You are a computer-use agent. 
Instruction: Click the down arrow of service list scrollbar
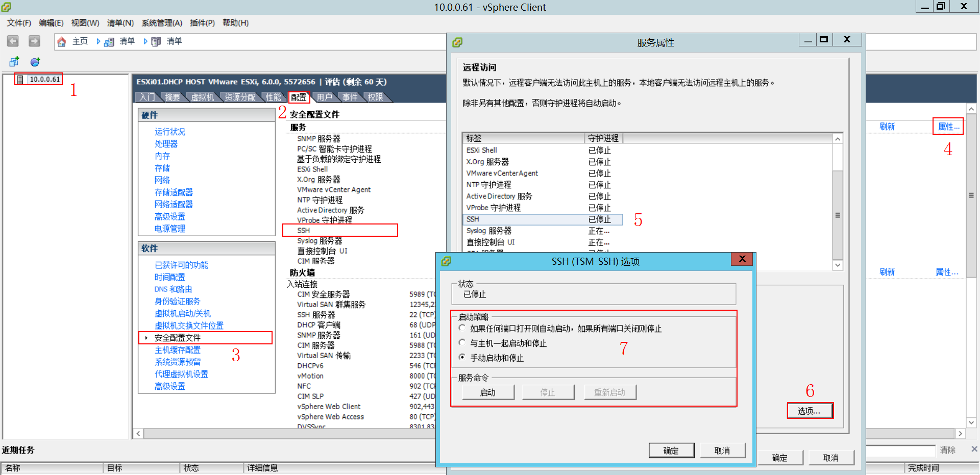(x=838, y=265)
